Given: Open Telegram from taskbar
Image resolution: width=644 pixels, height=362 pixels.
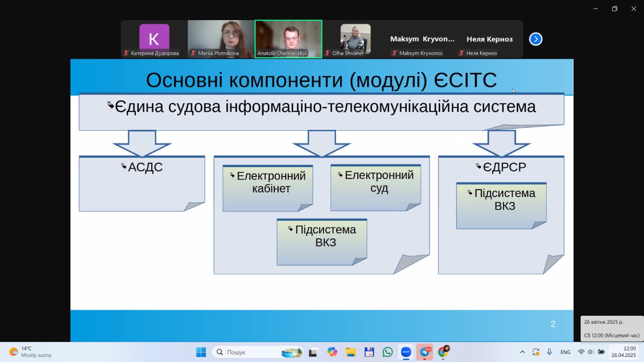Looking at the screenshot, I should [x=425, y=352].
